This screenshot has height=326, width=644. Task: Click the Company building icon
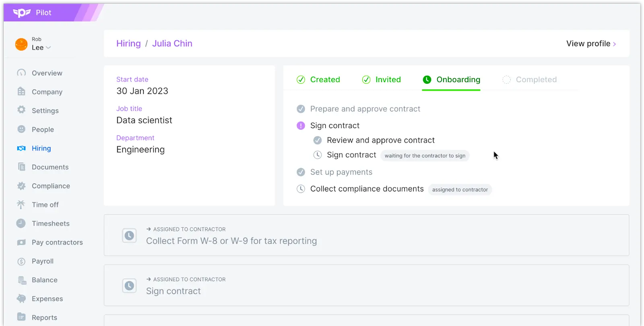[21, 91]
